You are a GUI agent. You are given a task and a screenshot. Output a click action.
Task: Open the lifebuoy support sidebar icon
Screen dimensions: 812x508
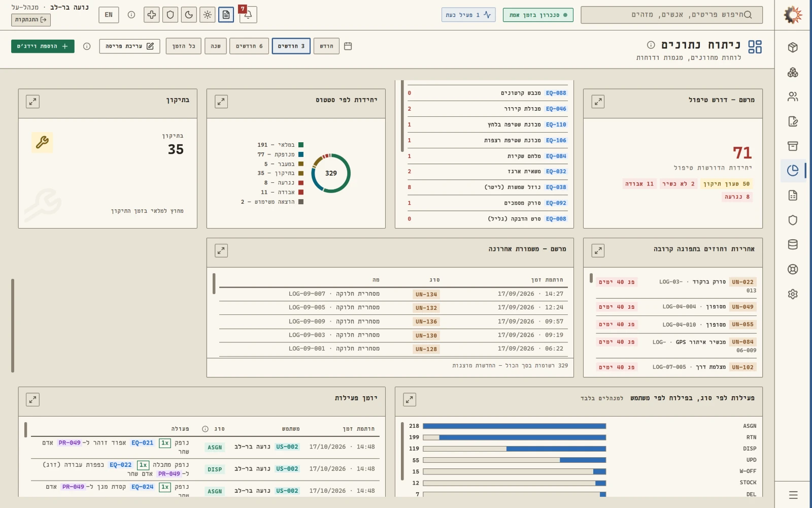[793, 269]
